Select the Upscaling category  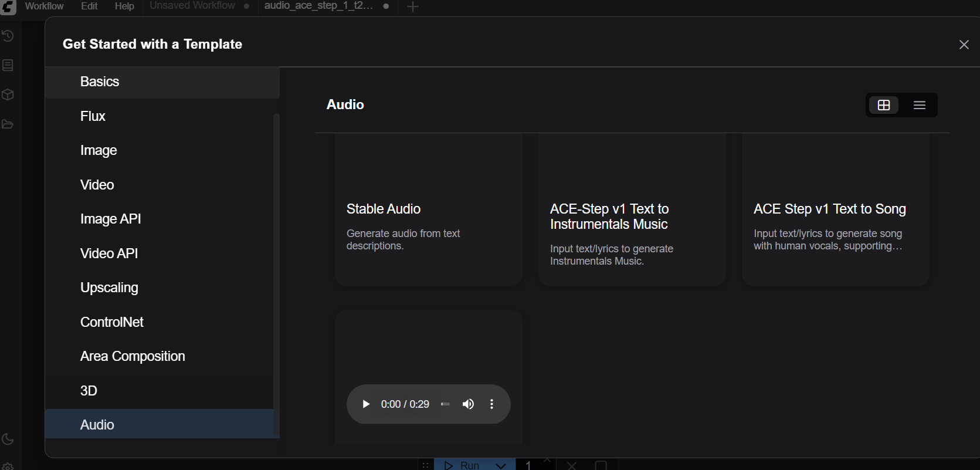[x=159, y=288]
